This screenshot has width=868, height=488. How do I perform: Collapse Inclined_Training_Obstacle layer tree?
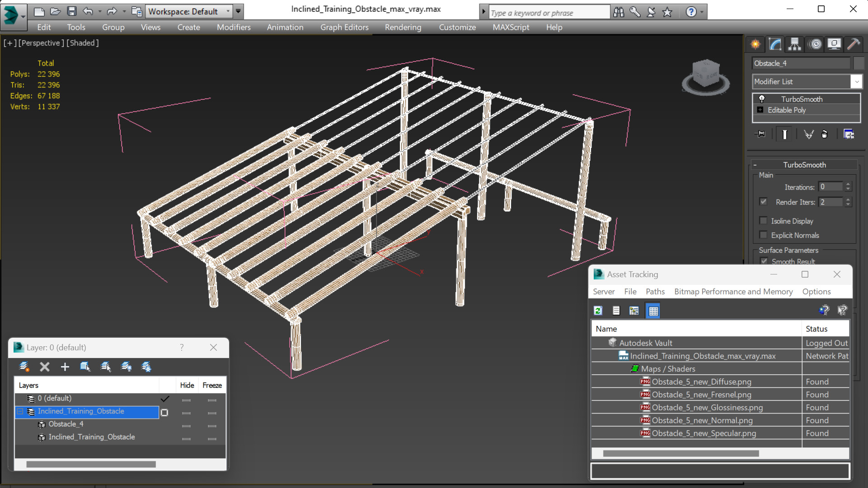pos(20,411)
